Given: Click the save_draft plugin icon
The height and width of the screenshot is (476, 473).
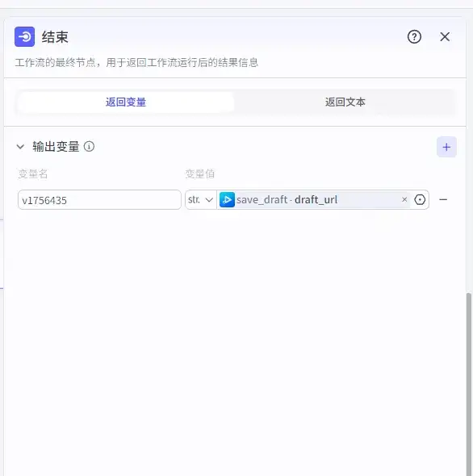Looking at the screenshot, I should (x=227, y=200).
